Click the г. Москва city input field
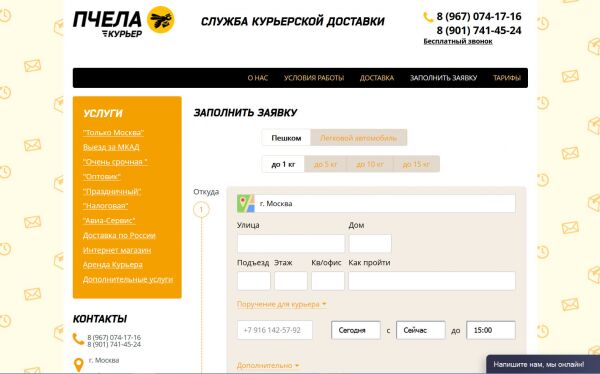600x374 pixels. [x=376, y=203]
